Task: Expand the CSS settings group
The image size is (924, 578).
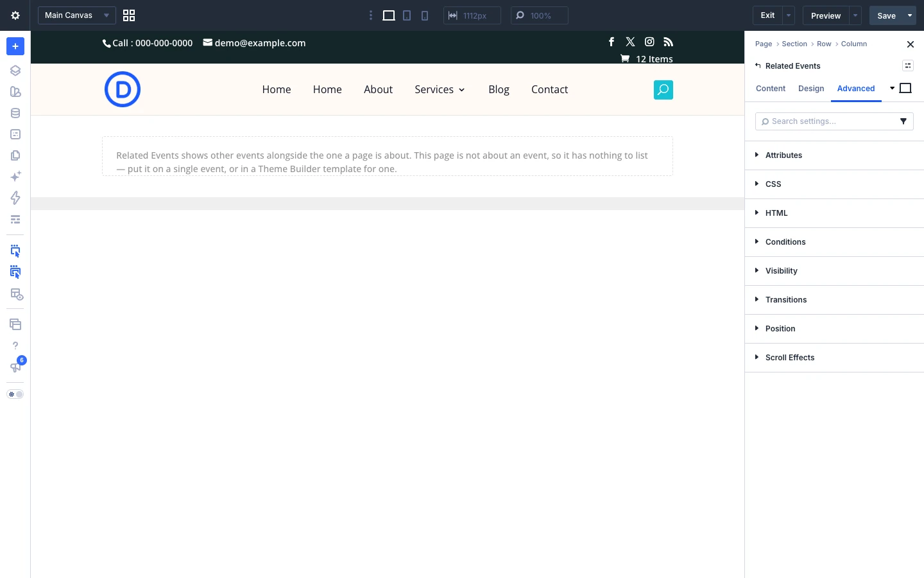Action: pos(834,184)
